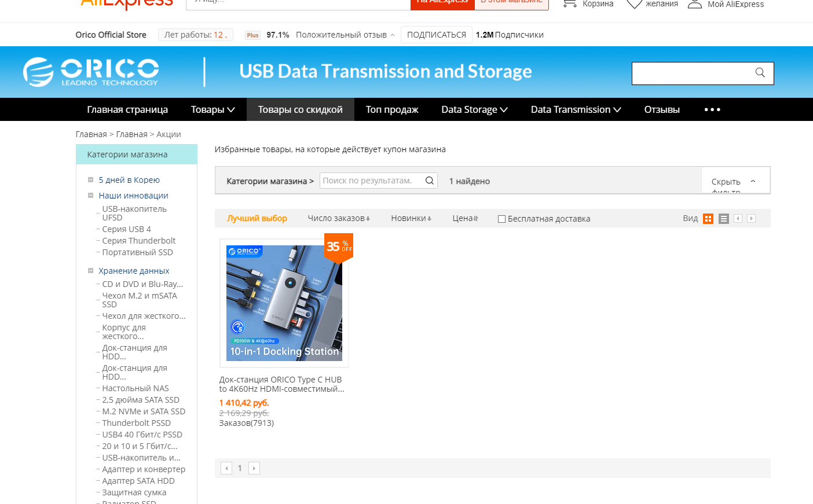
Task: Open the 'Адаптер SATA HDD' category
Action: [x=138, y=481]
